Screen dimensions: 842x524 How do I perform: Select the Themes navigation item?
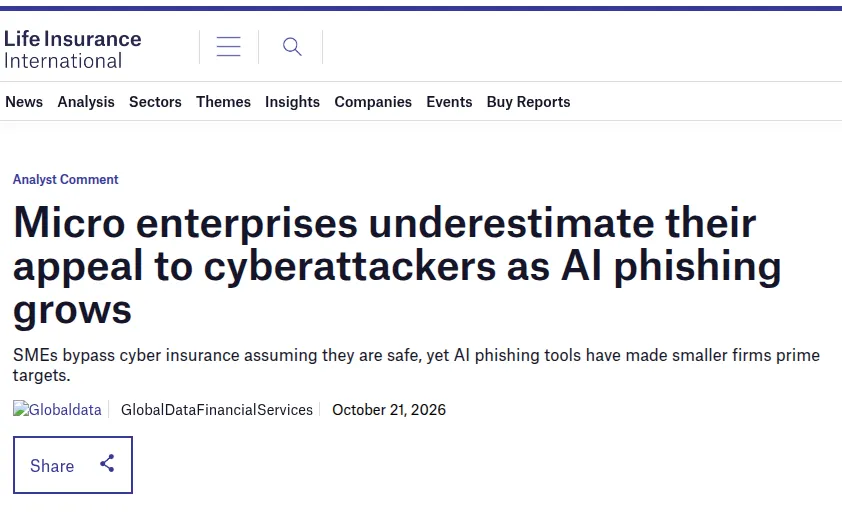pyautogui.click(x=223, y=101)
